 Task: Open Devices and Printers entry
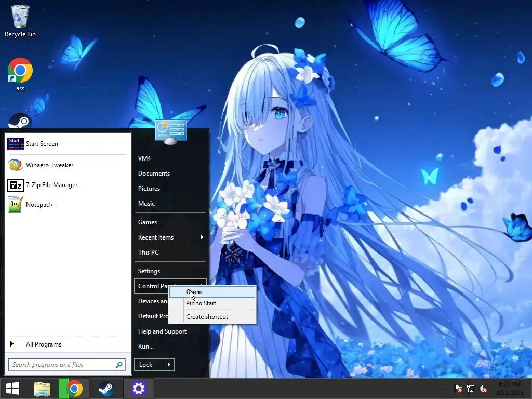pos(152,301)
